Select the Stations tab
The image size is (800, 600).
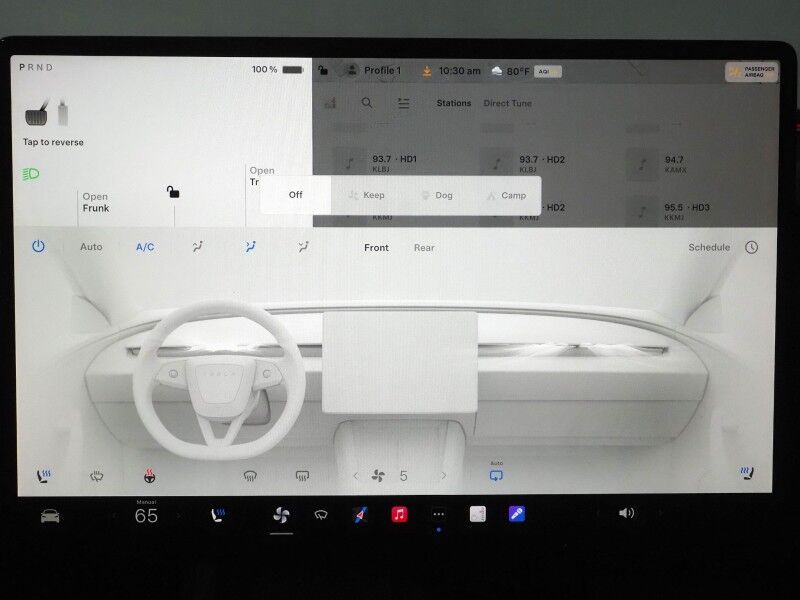[x=454, y=103]
